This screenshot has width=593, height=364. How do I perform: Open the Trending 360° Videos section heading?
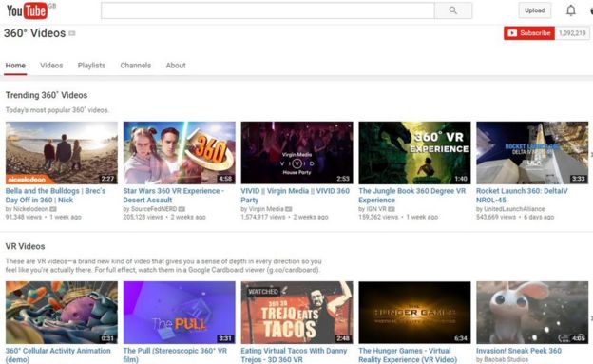point(47,95)
